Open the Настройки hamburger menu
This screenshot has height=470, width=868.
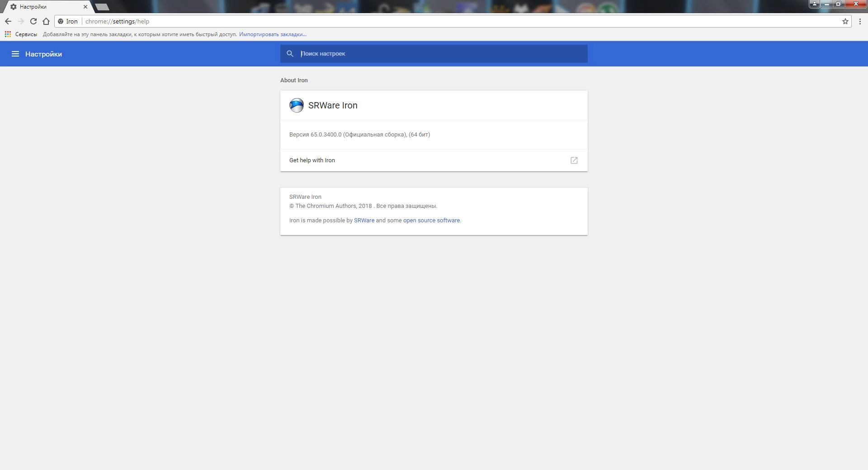15,54
